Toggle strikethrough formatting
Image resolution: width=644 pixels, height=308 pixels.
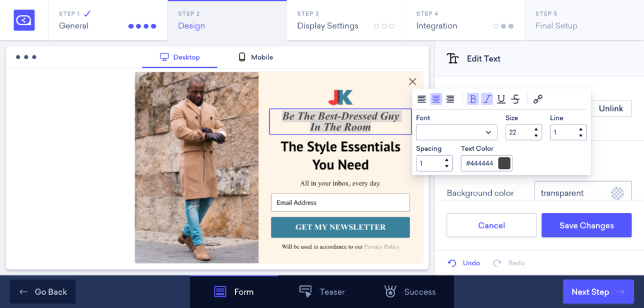516,99
